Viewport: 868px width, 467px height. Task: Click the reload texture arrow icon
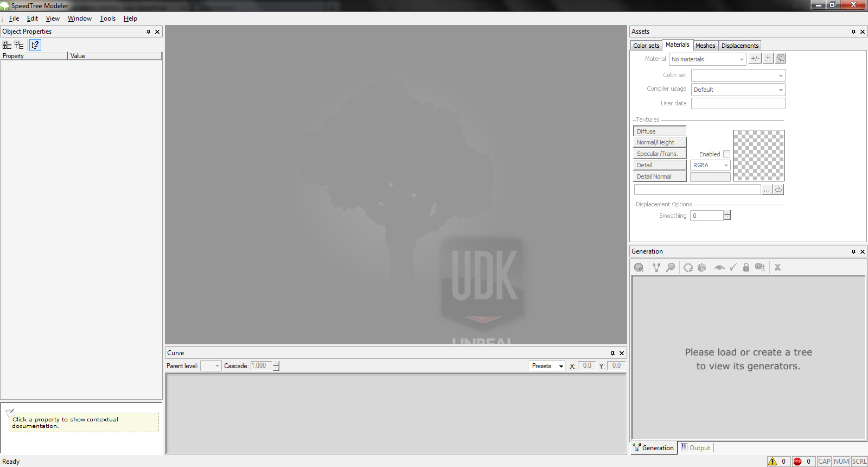tap(778, 190)
